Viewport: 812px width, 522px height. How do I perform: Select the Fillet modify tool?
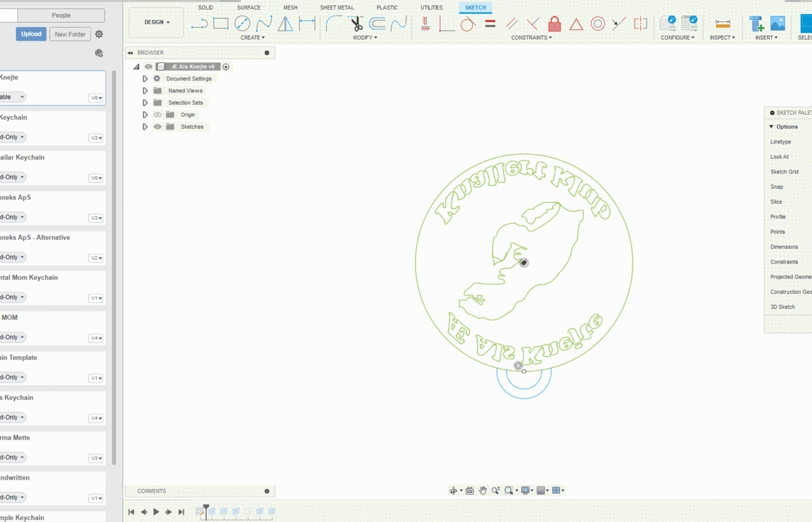(x=333, y=23)
